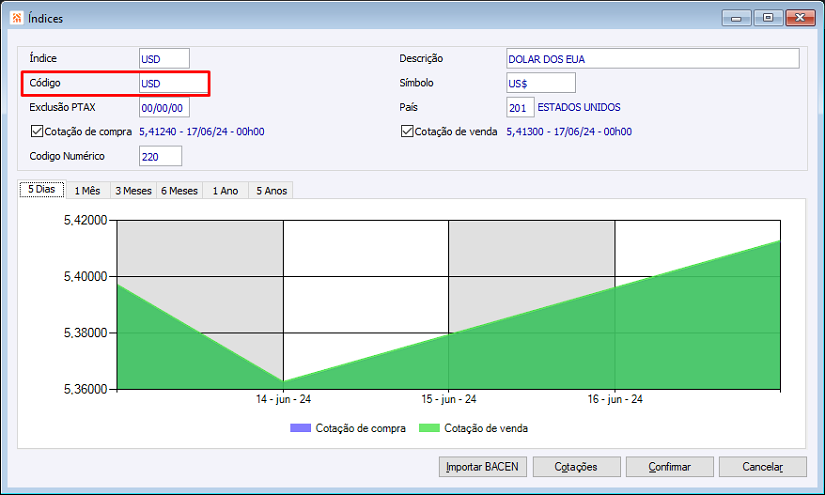Click the Índices window app icon
The width and height of the screenshot is (825, 495).
coord(17,18)
